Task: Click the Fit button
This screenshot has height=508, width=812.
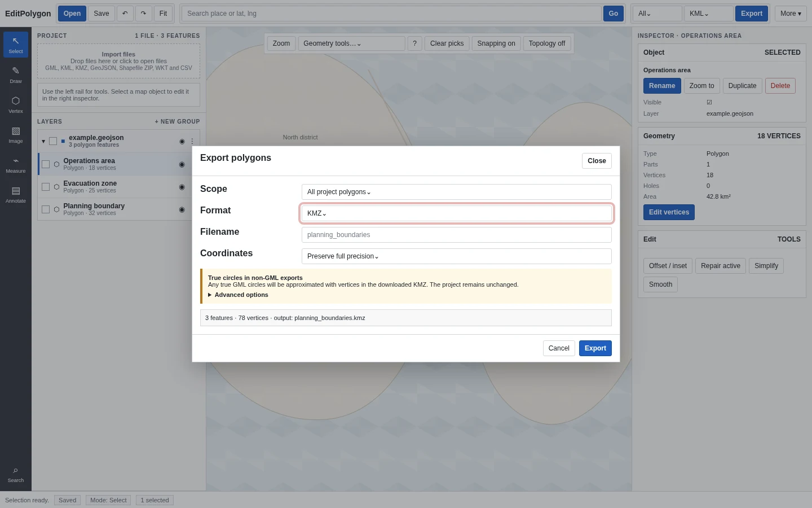Action: pos(163,14)
